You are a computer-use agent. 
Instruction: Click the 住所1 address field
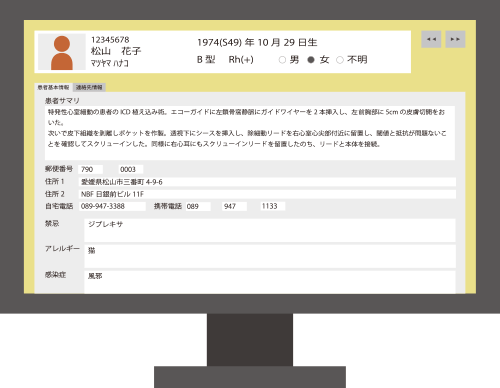[x=267, y=182]
